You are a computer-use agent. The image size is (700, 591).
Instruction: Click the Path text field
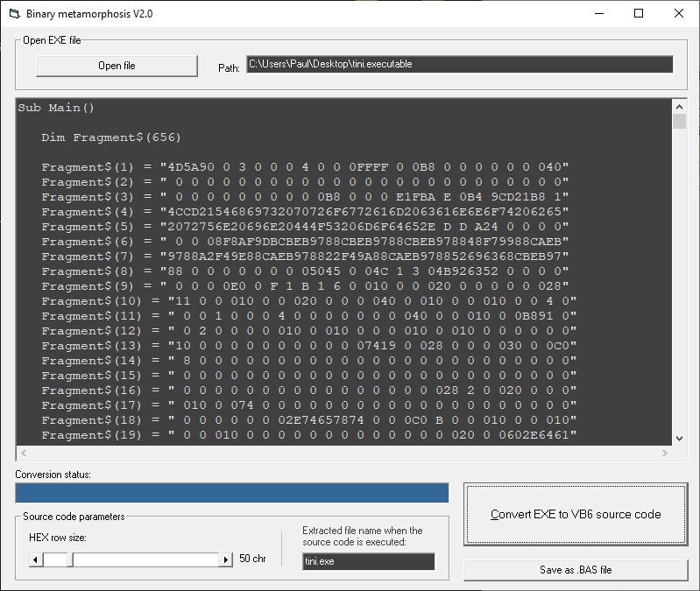pyautogui.click(x=459, y=65)
